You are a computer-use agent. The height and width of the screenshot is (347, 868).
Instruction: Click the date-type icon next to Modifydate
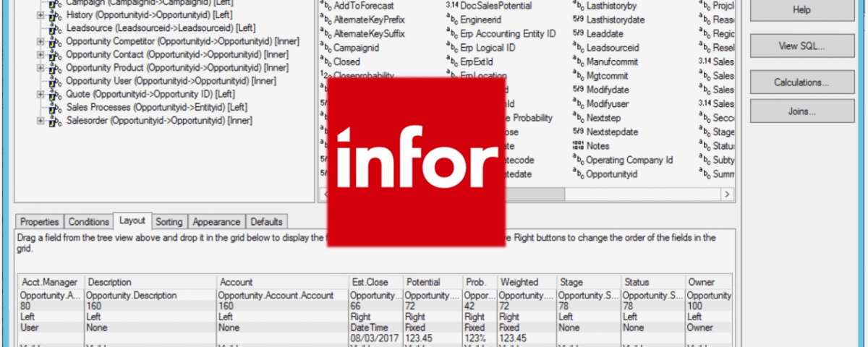click(578, 90)
